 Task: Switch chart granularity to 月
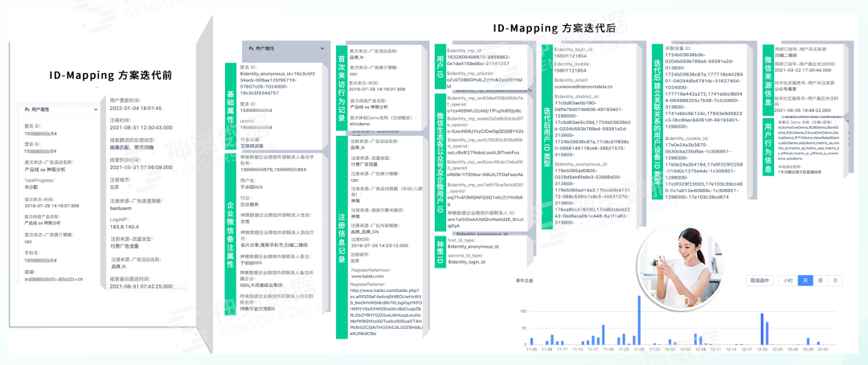point(835,281)
